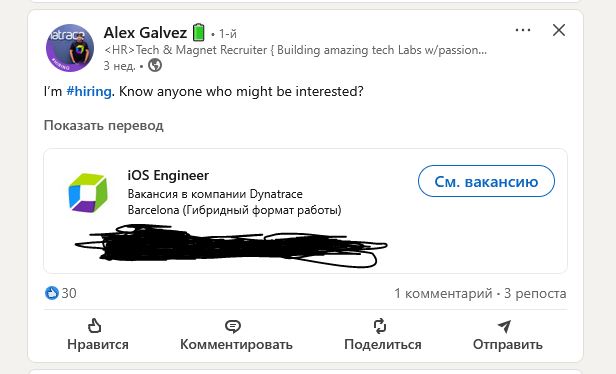616x374 pixels.
Task: Click the Alex Galvez author name
Action: point(145,33)
